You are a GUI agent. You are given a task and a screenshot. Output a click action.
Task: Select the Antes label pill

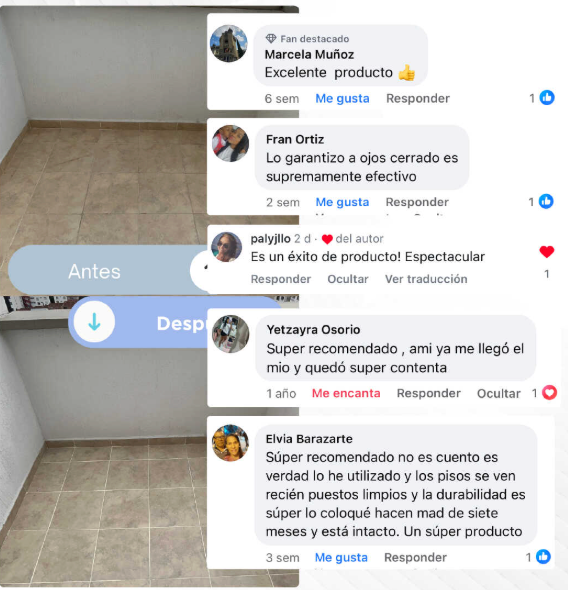tap(107, 270)
